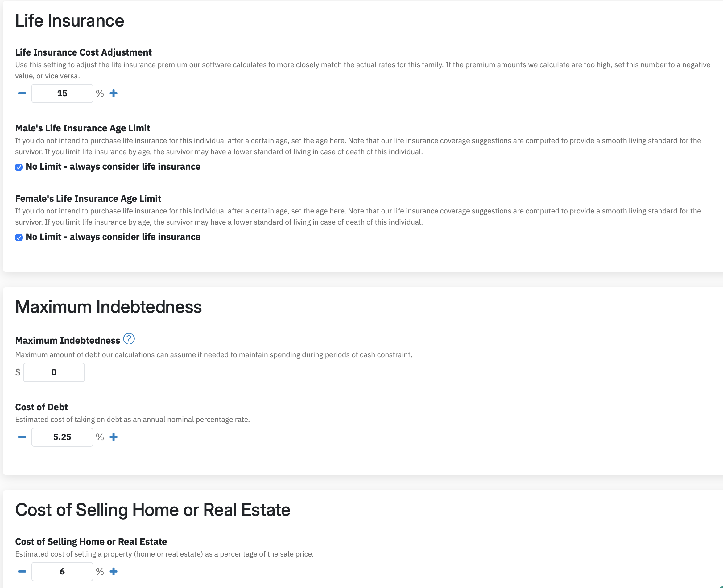The image size is (723, 588).
Task: Click the Life Insurance section heading
Action: (x=70, y=21)
